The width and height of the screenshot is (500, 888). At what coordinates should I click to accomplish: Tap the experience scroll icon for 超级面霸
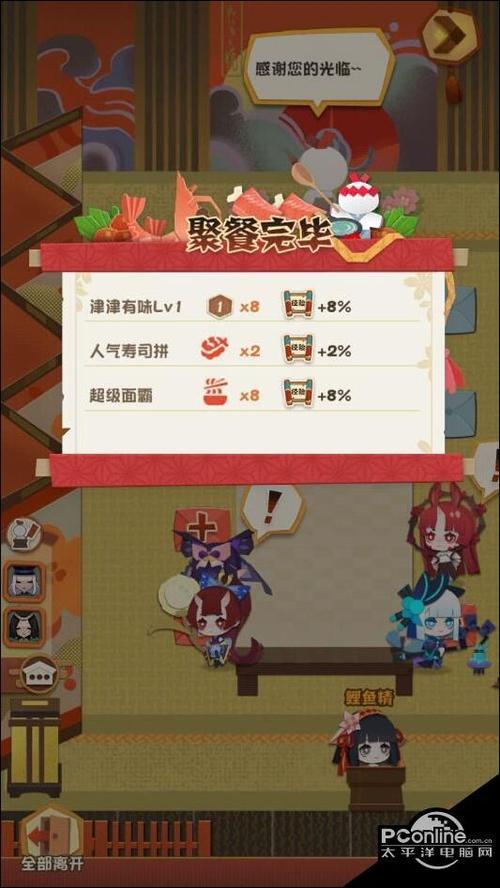click(298, 394)
